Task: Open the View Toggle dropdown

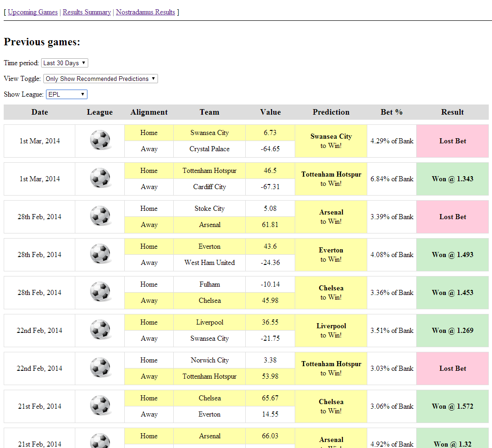Action: pyautogui.click(x=100, y=79)
